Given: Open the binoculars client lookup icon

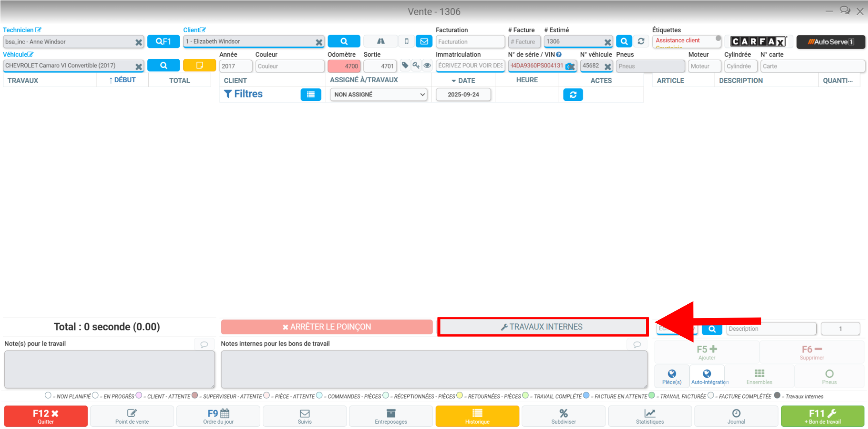Looking at the screenshot, I should pyautogui.click(x=381, y=42).
